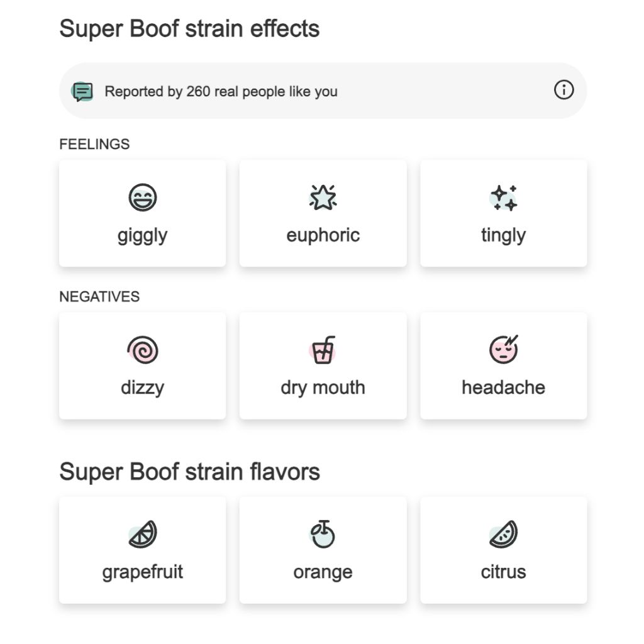Click the dizzy spiral icon

[143, 350]
